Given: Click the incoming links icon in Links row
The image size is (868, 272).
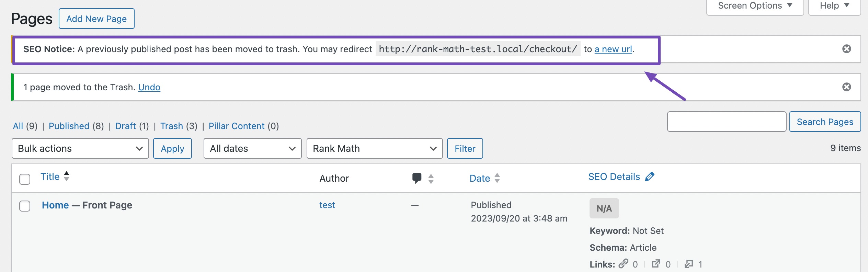Looking at the screenshot, I should tap(688, 264).
